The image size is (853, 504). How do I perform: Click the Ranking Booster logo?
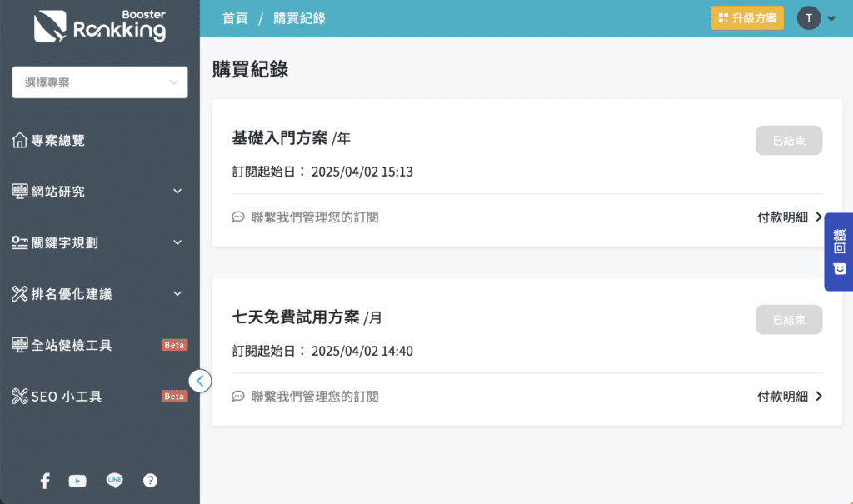coord(100,27)
